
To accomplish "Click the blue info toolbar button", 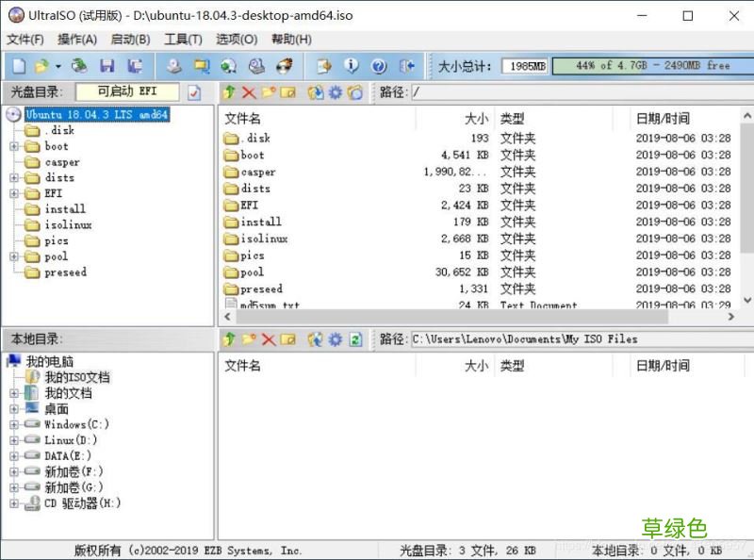I will pos(352,65).
